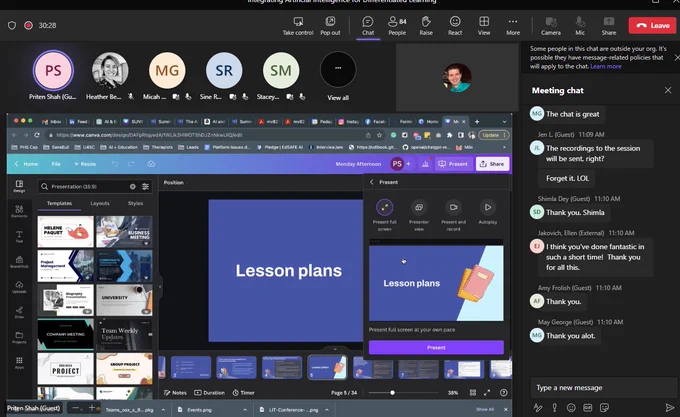The image size is (680, 417).
Task: Open the Learn more link
Action: (605, 66)
